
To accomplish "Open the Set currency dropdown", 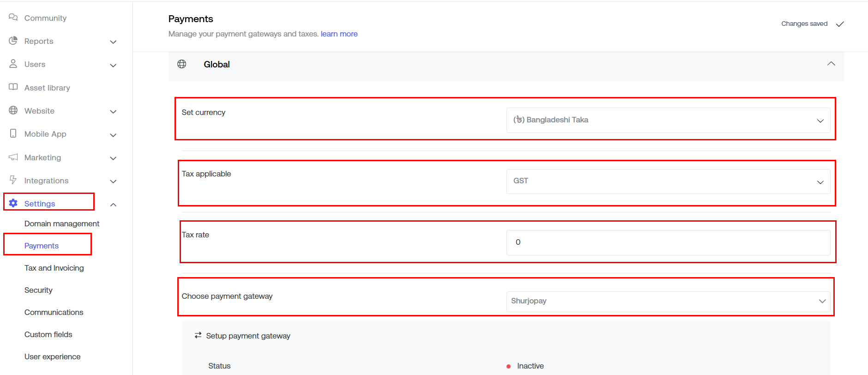I will coord(668,120).
